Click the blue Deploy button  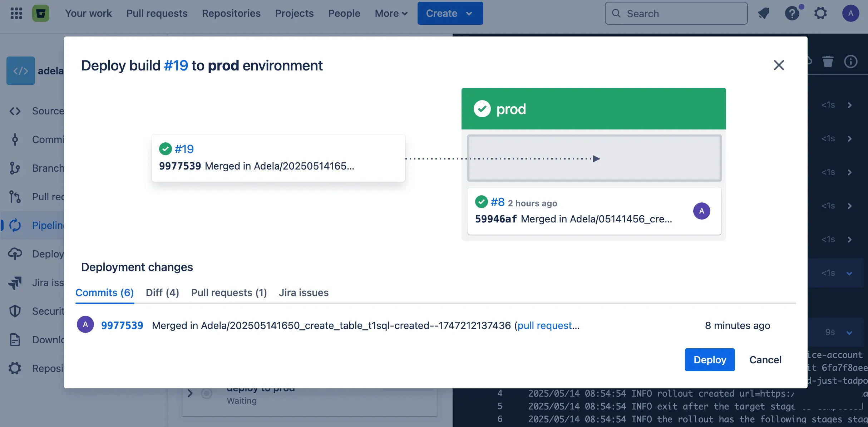click(710, 360)
